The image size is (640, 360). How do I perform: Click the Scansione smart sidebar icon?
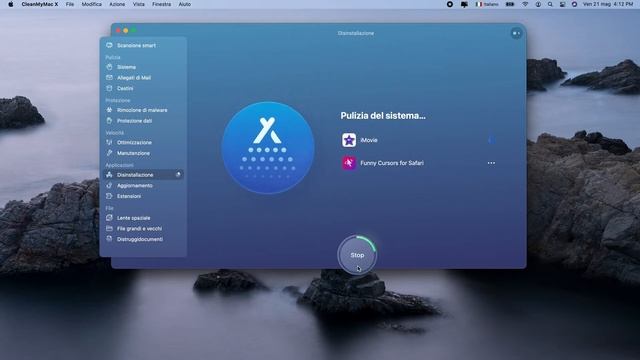tap(109, 45)
